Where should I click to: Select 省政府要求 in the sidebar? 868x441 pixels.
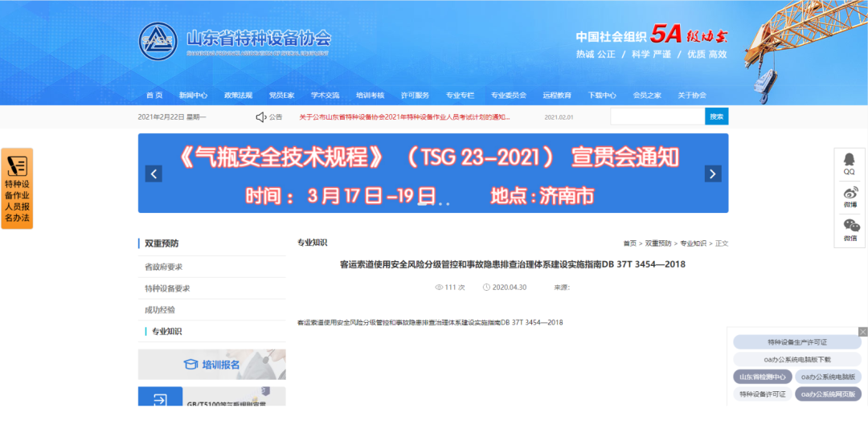(164, 267)
